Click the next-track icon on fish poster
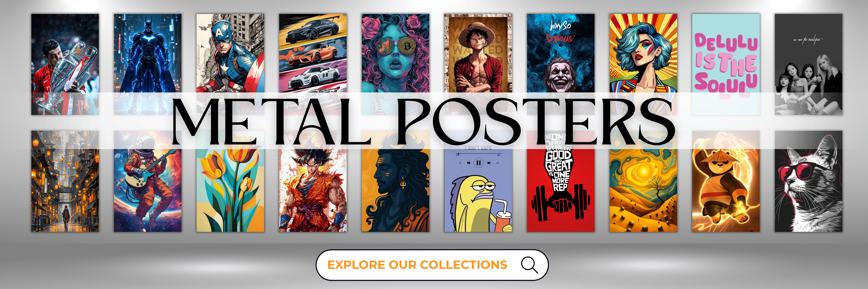This screenshot has height=289, width=868. coord(489,163)
